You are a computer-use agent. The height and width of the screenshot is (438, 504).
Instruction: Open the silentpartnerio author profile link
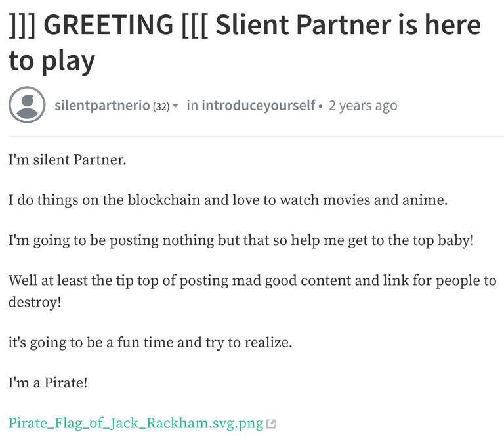[x=102, y=106]
